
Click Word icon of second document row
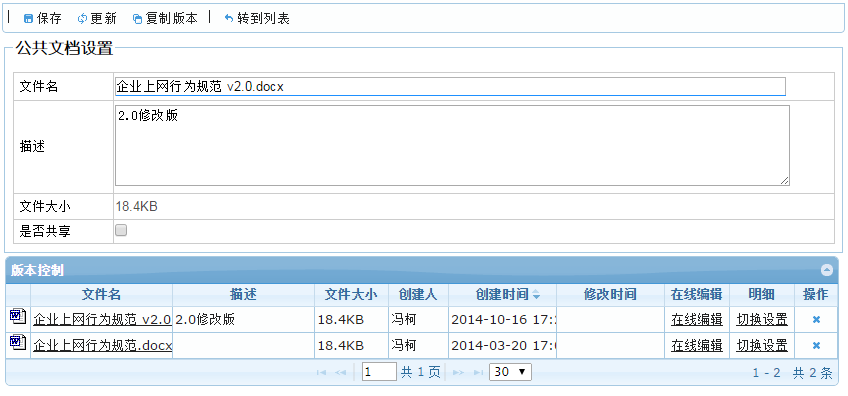[17, 342]
